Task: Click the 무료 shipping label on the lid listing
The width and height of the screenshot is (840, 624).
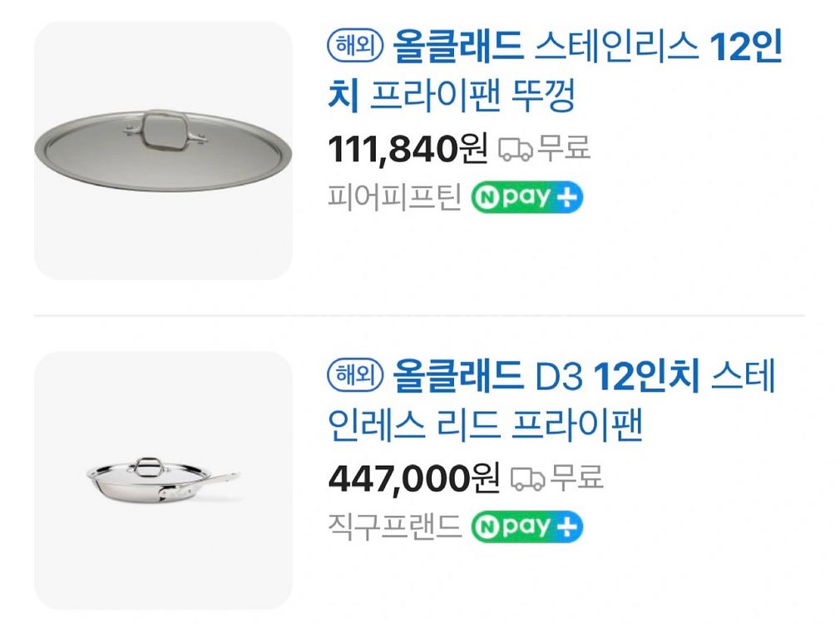Action: 564,149
